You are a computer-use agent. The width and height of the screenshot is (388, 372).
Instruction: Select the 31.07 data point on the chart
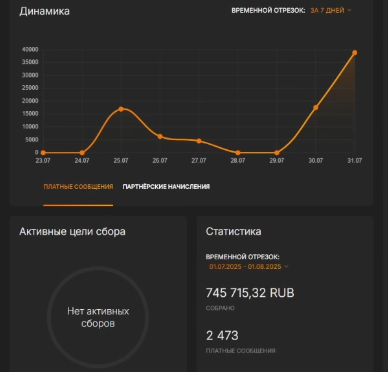pyautogui.click(x=355, y=53)
